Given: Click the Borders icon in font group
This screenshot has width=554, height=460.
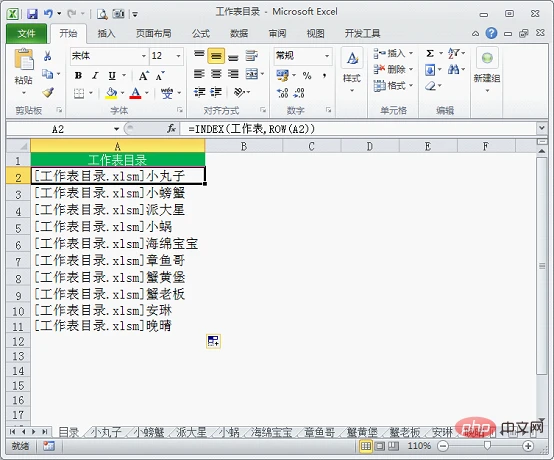Looking at the screenshot, I should [79, 93].
